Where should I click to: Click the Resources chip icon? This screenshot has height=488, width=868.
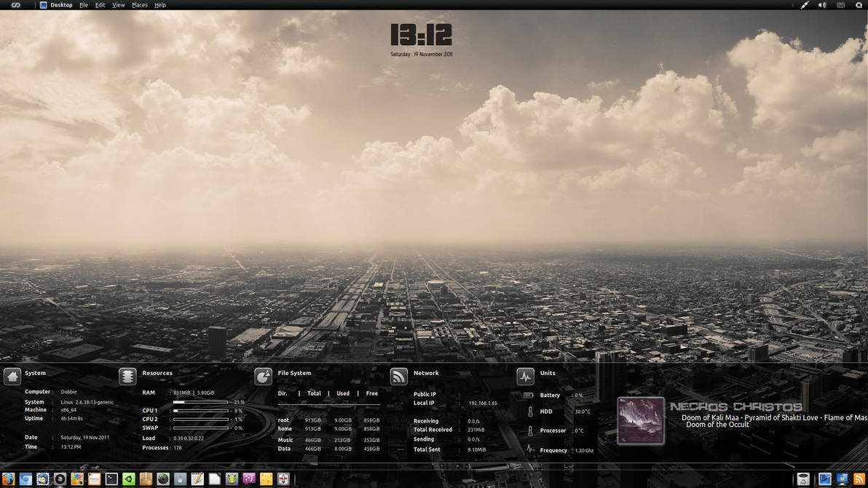click(128, 377)
